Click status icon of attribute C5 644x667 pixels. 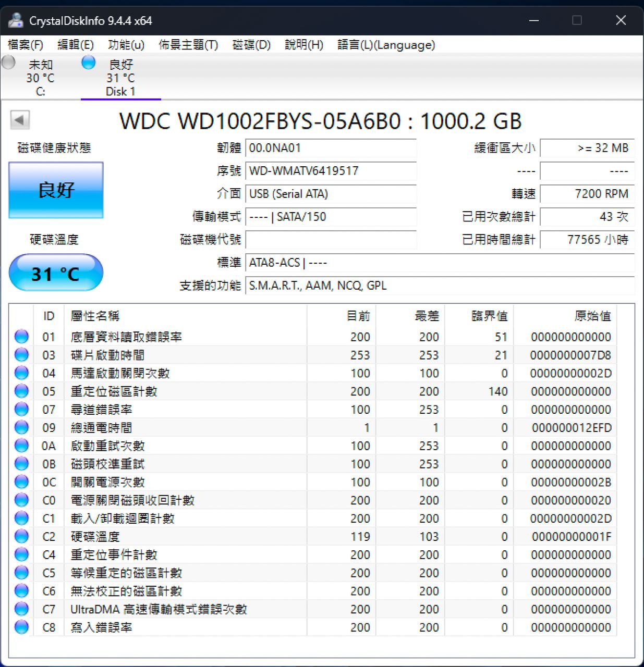click(21, 573)
